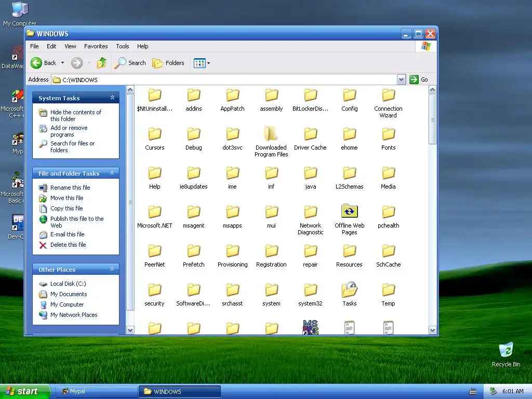Viewport: 532px width, 399px height.
Task: Switch to Mypal taskbar button
Action: (x=96, y=391)
